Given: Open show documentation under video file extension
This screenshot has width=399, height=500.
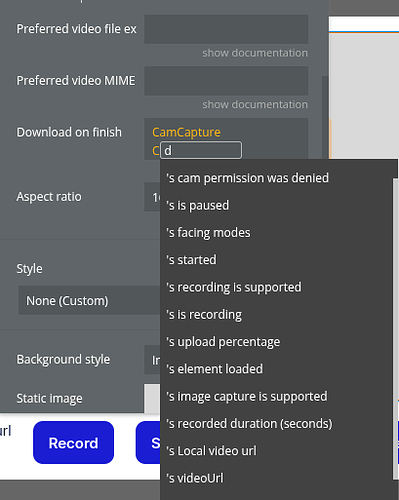Looking at the screenshot, I should (x=255, y=53).
